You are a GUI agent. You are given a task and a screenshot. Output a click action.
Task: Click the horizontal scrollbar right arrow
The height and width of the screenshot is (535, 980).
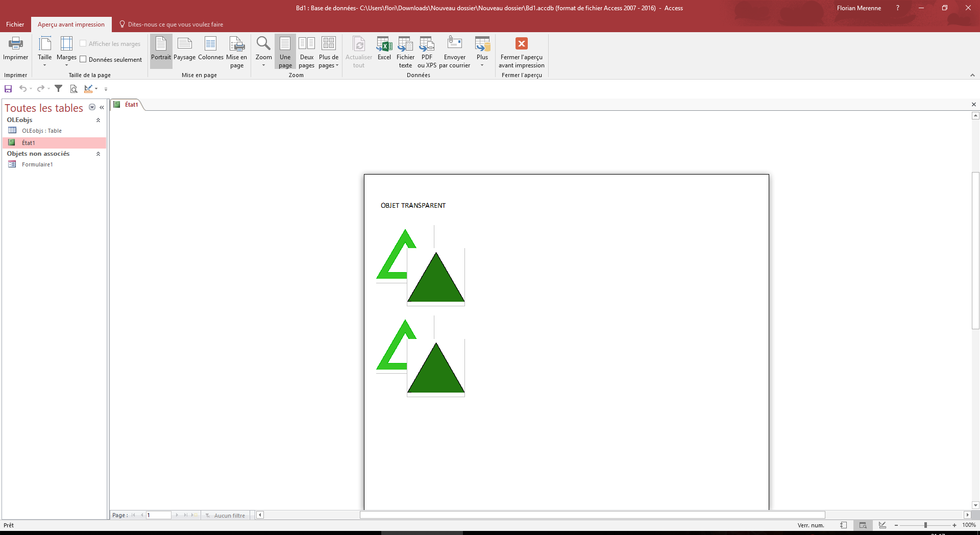[967, 515]
